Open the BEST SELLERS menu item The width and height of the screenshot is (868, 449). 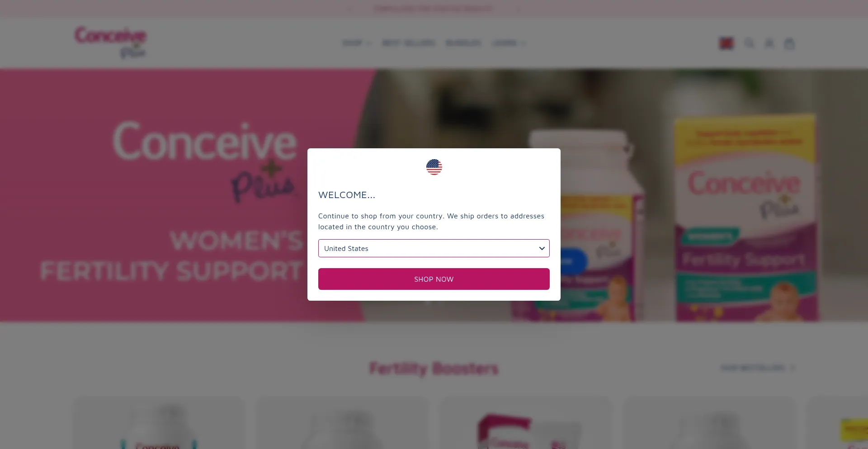(x=409, y=43)
